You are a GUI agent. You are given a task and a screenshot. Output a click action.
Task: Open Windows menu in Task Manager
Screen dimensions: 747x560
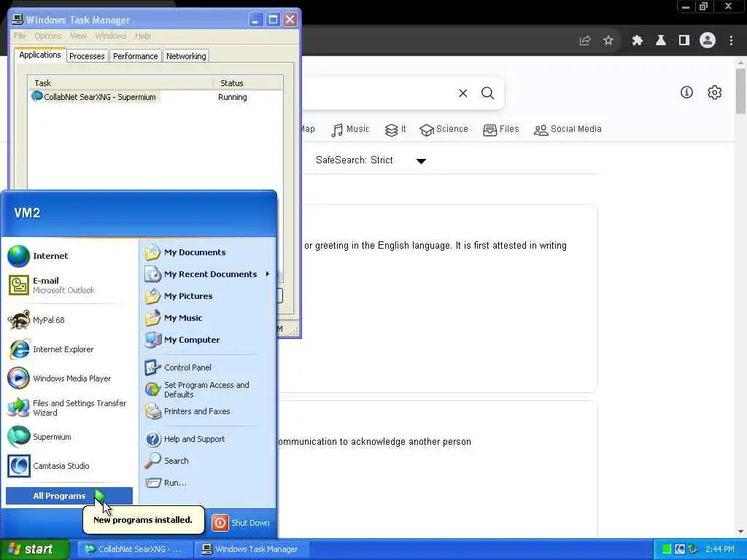coord(111,36)
